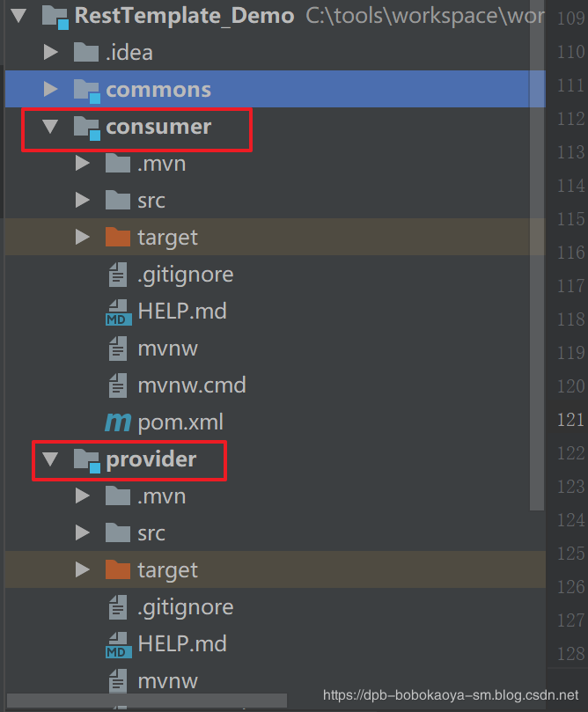The image size is (588, 712).
Task: Click the consumer HELP.md markdown icon
Action: click(117, 312)
